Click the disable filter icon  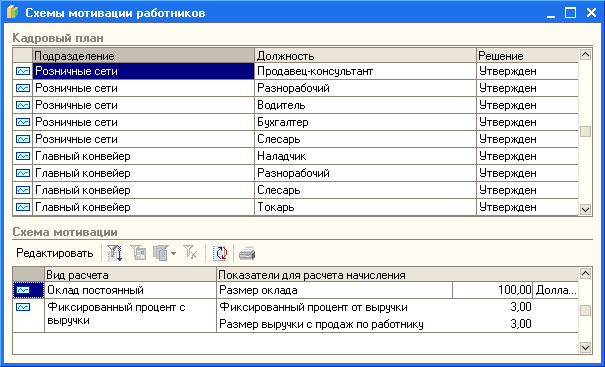pos(190,253)
